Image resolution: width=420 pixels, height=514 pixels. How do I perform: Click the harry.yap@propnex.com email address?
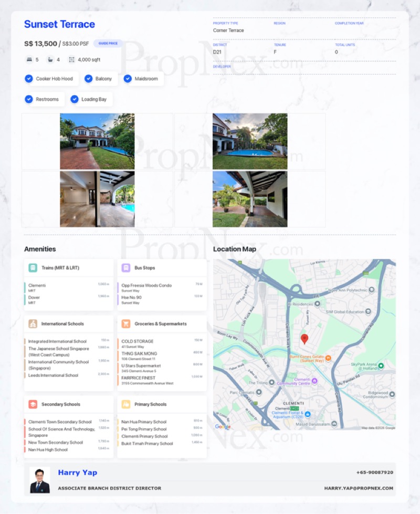click(359, 488)
